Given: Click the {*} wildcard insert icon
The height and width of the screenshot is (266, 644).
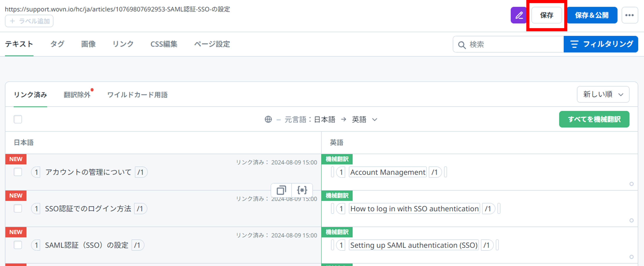Looking at the screenshot, I should (x=302, y=190).
